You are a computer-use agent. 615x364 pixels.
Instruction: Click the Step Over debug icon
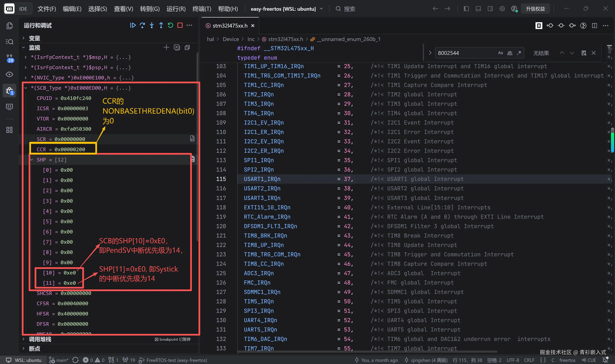pos(142,25)
